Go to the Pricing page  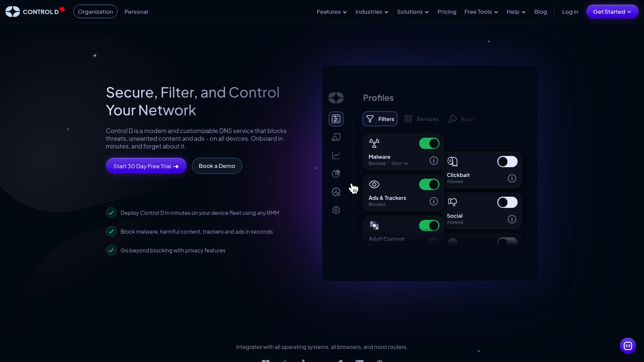(447, 12)
